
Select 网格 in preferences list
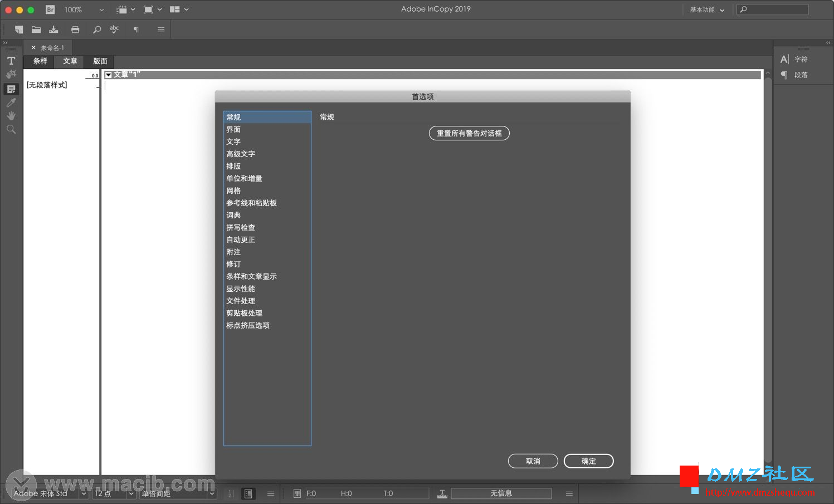pos(267,190)
